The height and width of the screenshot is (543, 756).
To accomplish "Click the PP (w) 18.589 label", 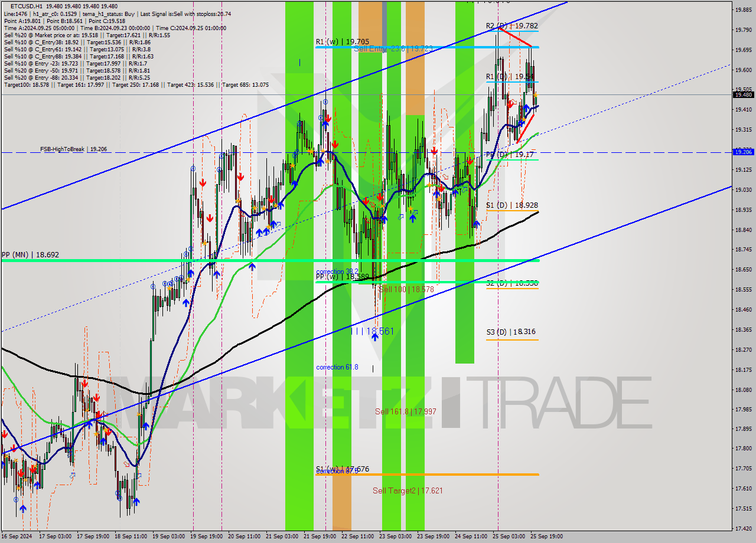I will click(343, 277).
